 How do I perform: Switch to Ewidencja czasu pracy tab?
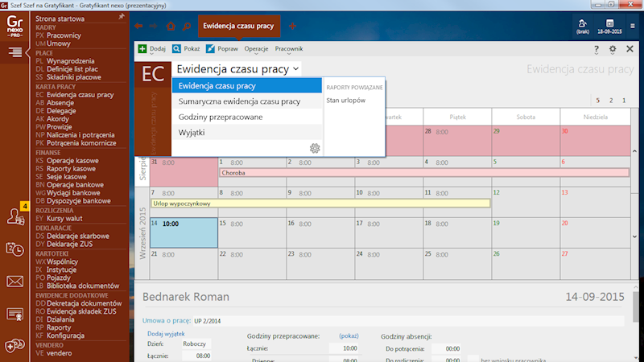pos(238,27)
